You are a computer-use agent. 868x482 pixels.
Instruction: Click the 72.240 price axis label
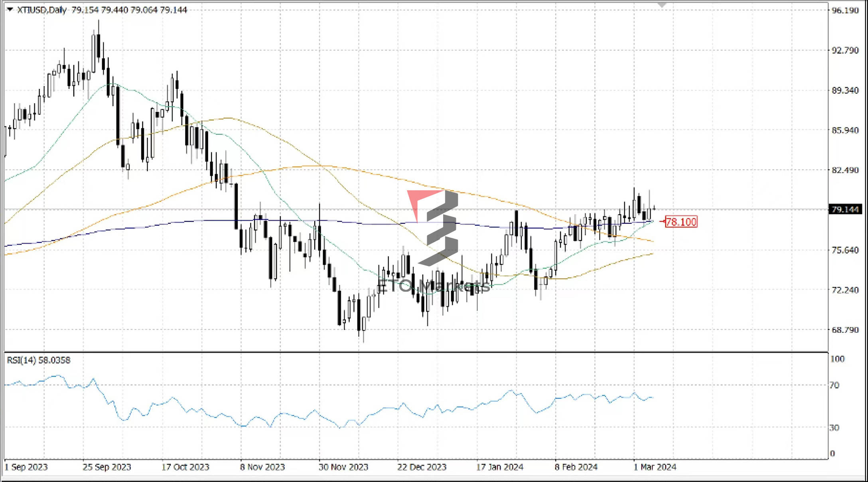click(x=845, y=290)
